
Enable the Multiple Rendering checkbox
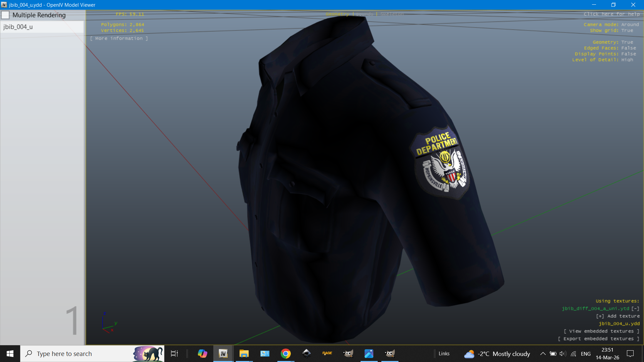5,15
